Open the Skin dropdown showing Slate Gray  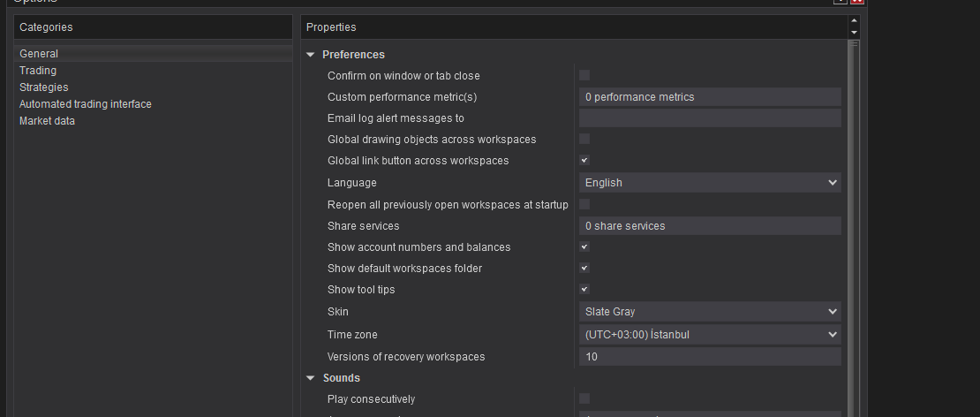tap(710, 312)
